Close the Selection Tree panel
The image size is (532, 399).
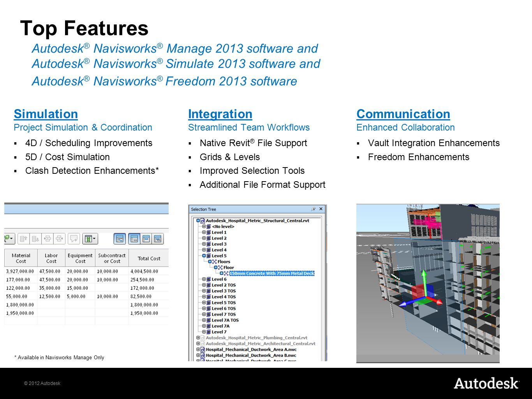coord(321,209)
